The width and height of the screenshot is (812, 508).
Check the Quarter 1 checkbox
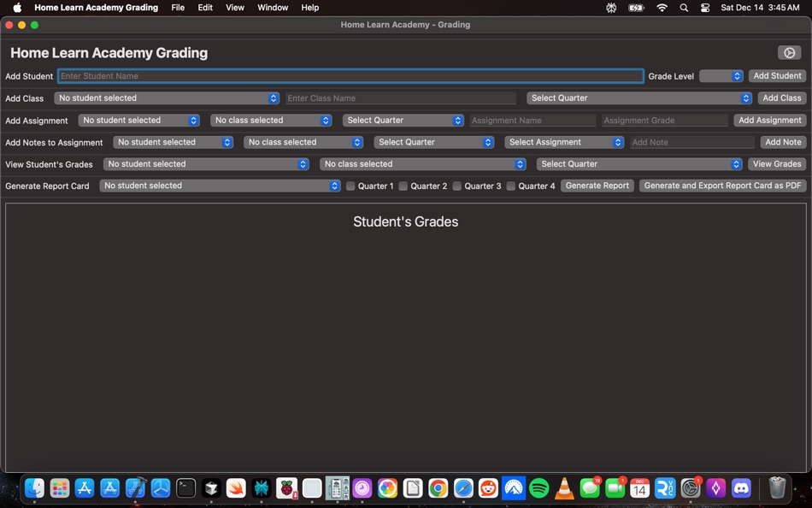[x=350, y=186]
